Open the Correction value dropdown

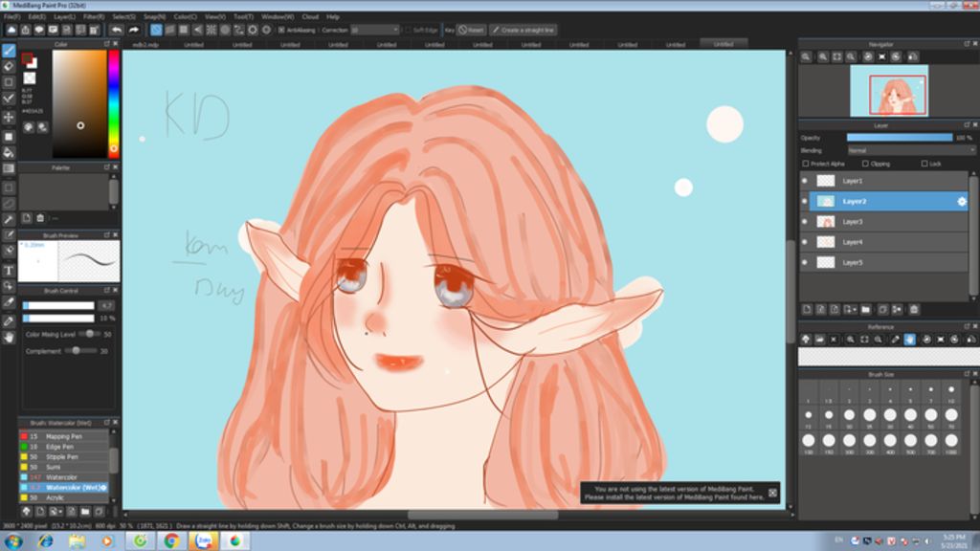tap(374, 30)
